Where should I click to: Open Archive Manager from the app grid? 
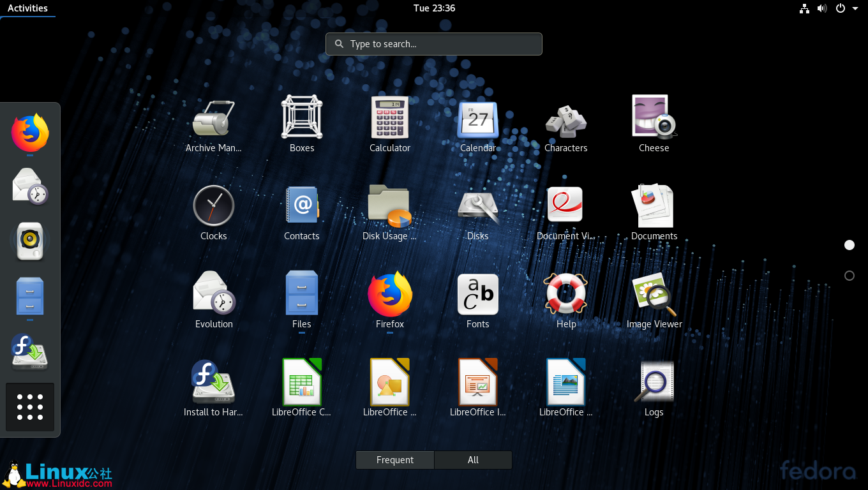coord(214,125)
